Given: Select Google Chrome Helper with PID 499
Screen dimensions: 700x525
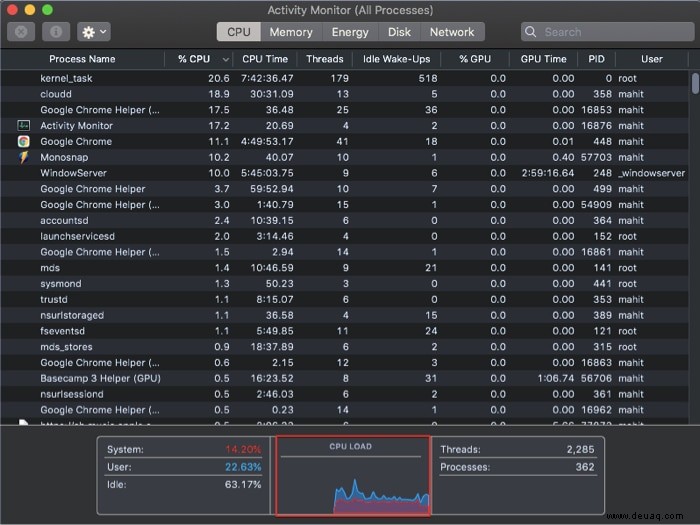Looking at the screenshot, I should coord(344,189).
